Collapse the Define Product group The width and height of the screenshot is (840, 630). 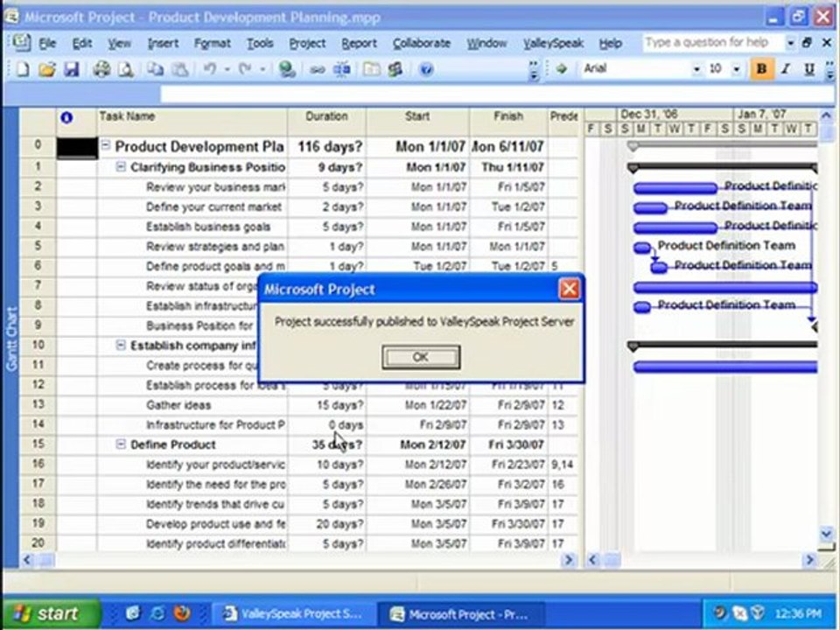coord(121,444)
